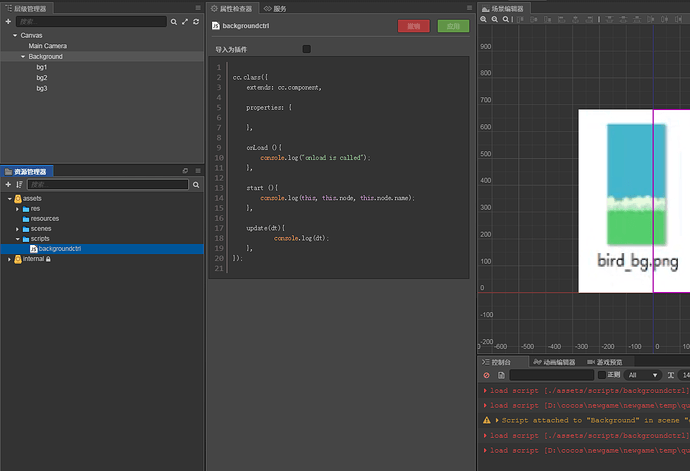Click the add node plus icon in hierarchy panel
Viewport: 690px width, 471px height.
tap(8, 21)
